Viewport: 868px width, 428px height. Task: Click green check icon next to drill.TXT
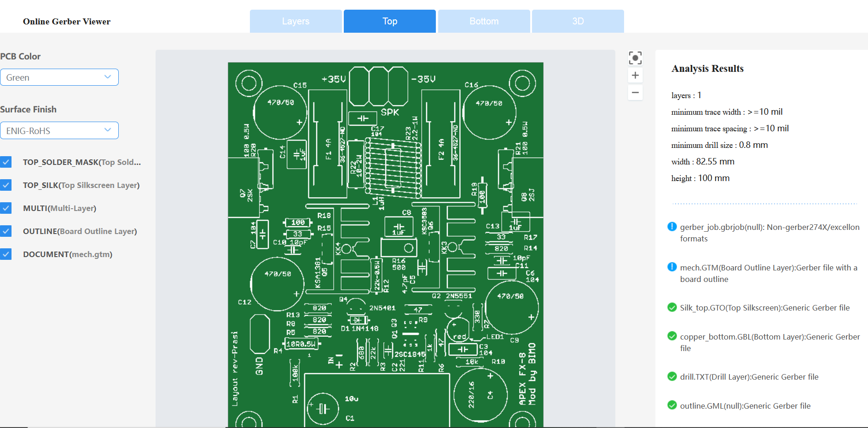(x=672, y=376)
